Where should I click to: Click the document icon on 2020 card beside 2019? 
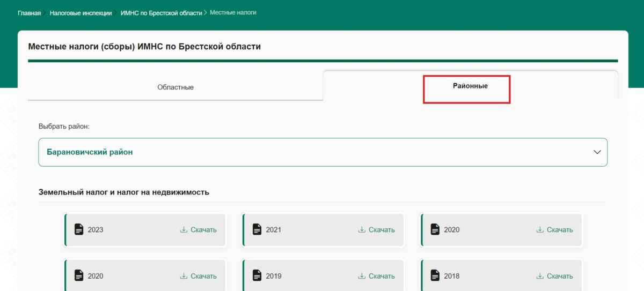coord(79,276)
